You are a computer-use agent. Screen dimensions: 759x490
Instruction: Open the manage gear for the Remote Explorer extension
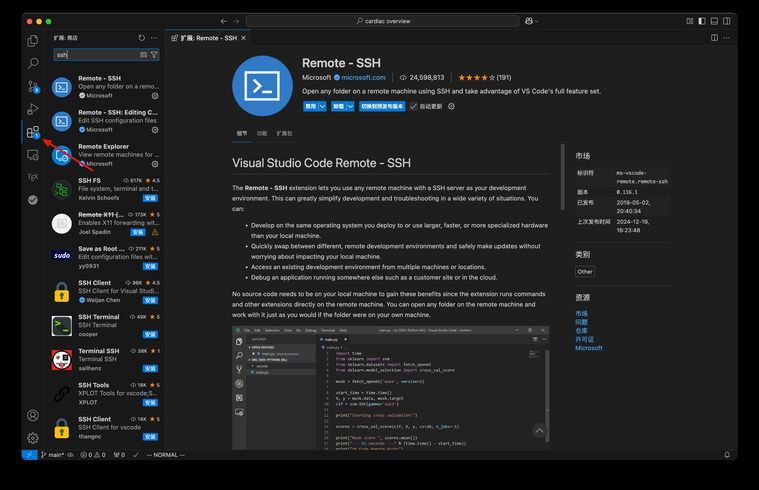coord(155,164)
